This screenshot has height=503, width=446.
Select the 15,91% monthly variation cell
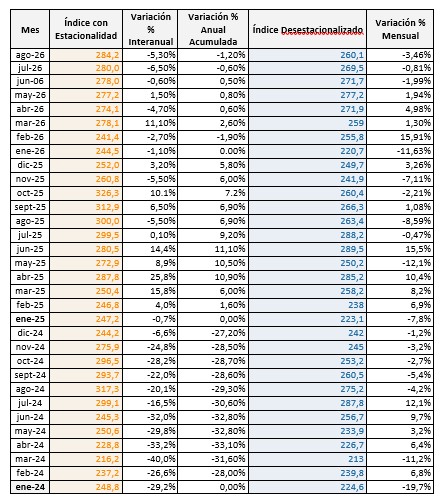pyautogui.click(x=400, y=137)
